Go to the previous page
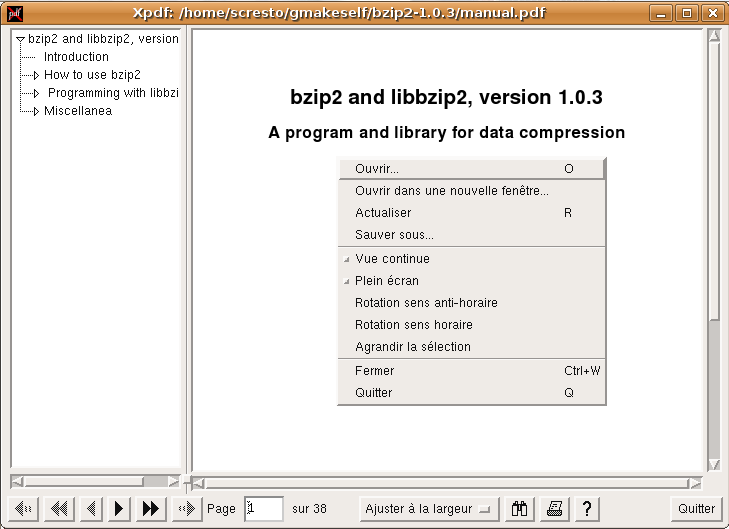The height and width of the screenshot is (529, 729). tap(91, 509)
